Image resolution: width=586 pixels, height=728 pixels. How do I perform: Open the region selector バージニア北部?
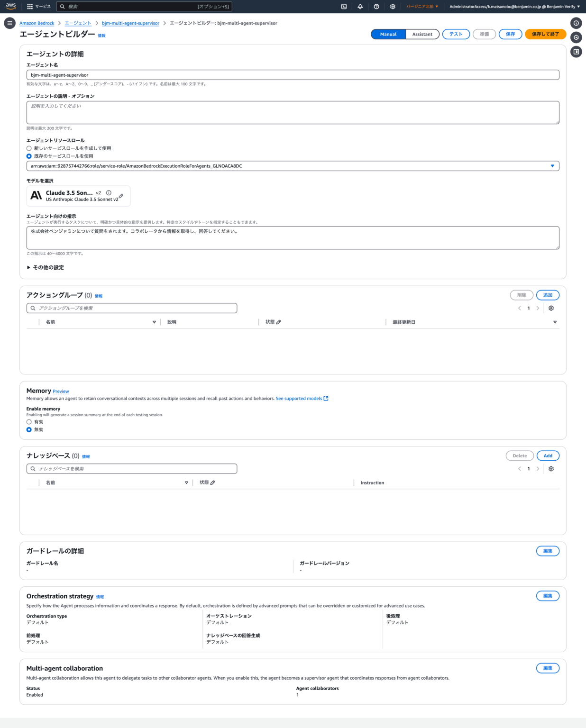[x=422, y=7]
